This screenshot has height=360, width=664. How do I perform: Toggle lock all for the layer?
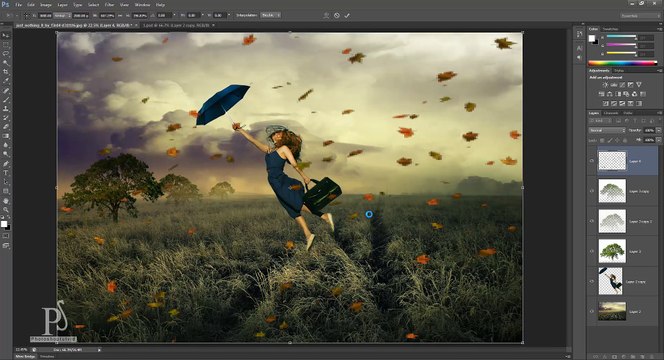(625, 140)
